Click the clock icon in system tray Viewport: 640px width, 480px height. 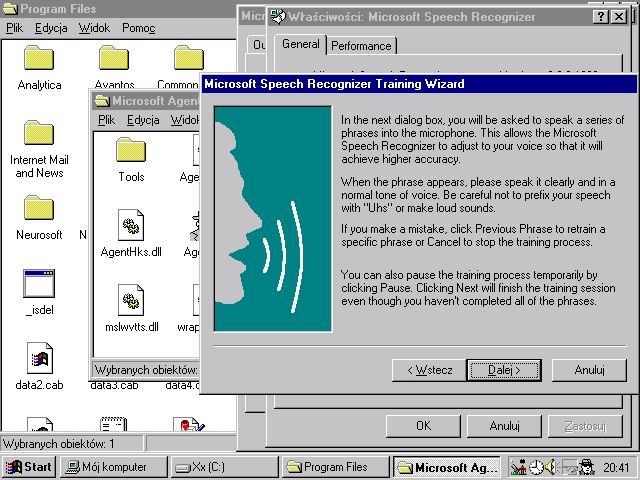pos(536,467)
